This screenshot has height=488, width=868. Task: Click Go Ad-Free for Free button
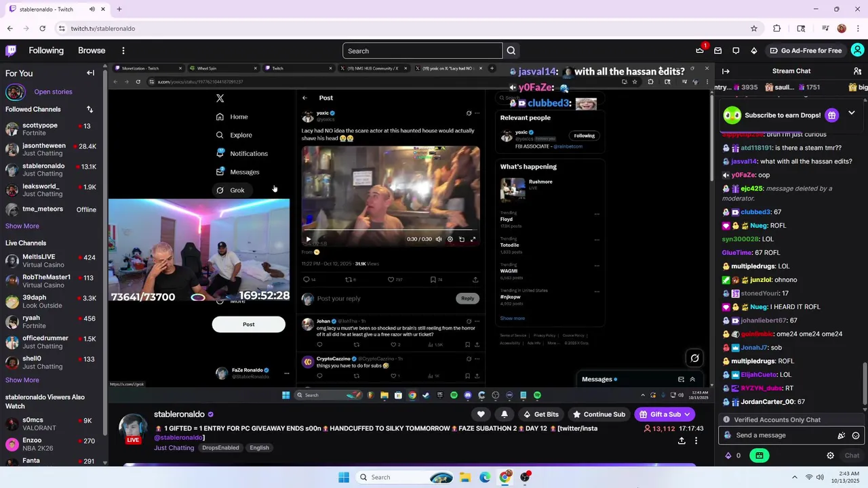pos(806,51)
